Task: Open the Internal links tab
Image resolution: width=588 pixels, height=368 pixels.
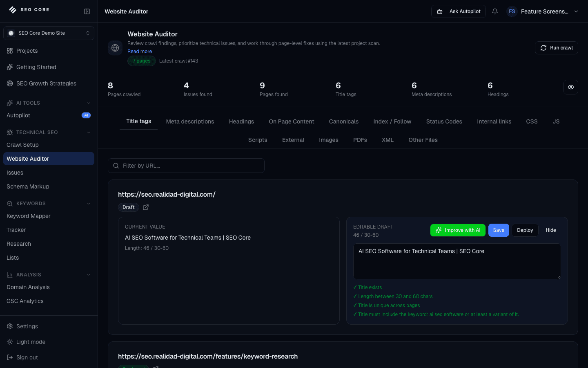Action: 494,121
